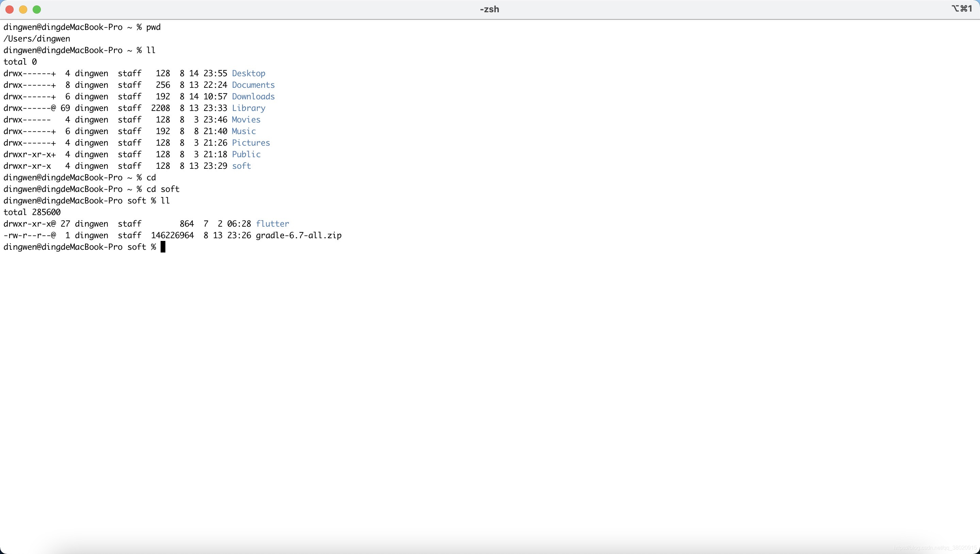The image size is (980, 554).
Task: Click the gradle file permissions -rw-r--r--@
Action: 30,235
